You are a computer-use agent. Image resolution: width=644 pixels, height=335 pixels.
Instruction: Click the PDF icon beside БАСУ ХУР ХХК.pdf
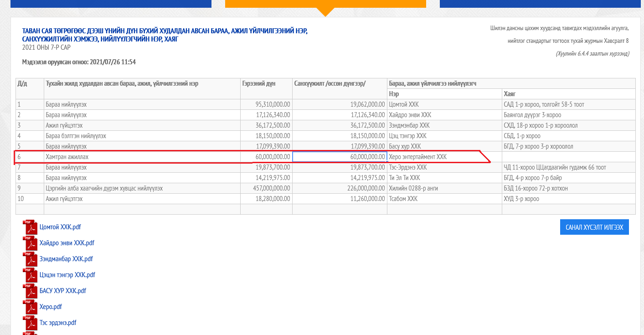pos(31,291)
